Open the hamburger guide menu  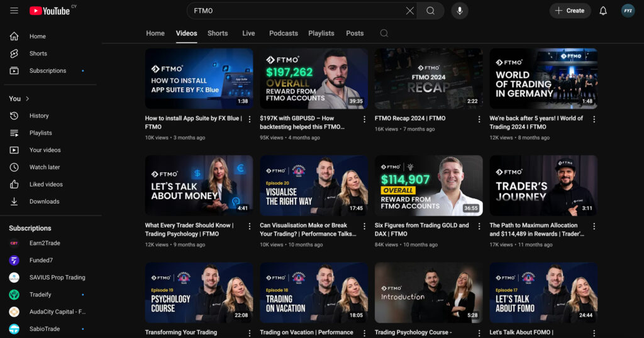tap(14, 11)
